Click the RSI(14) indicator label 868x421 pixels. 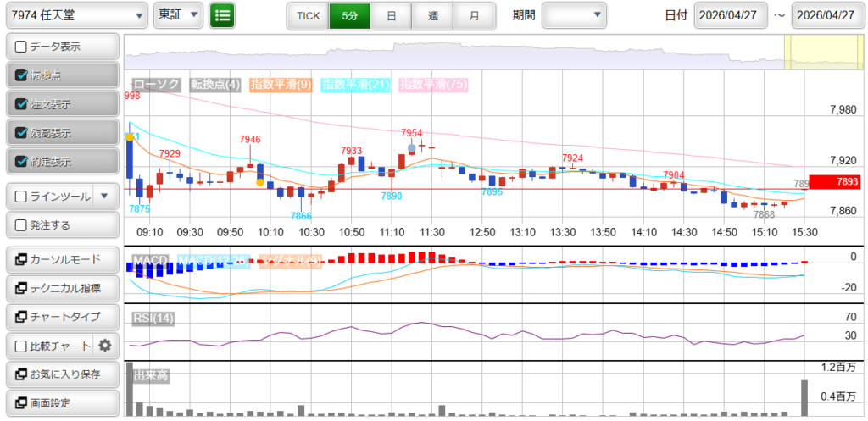pyautogui.click(x=153, y=318)
